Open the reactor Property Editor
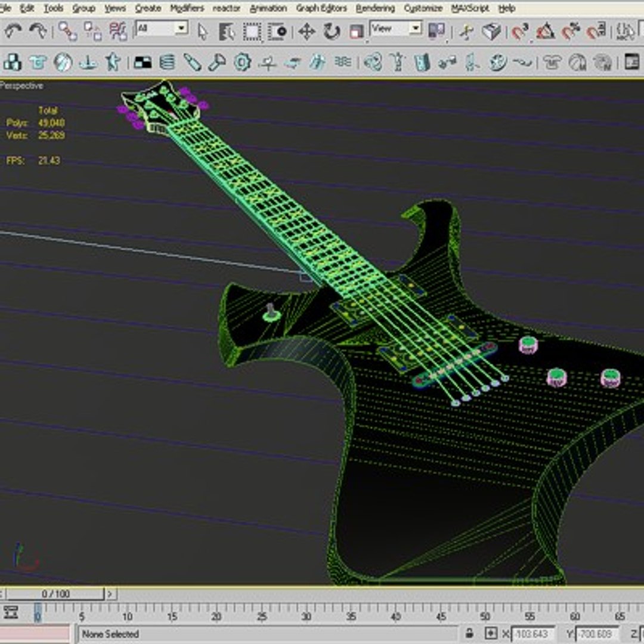 [631, 63]
